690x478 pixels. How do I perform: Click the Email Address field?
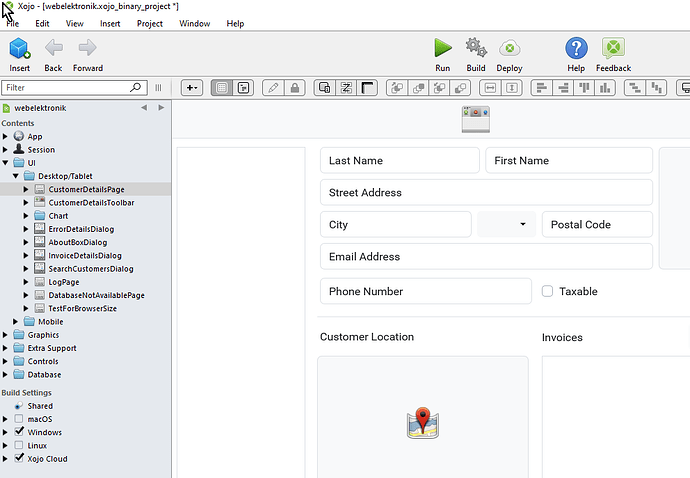pos(486,256)
